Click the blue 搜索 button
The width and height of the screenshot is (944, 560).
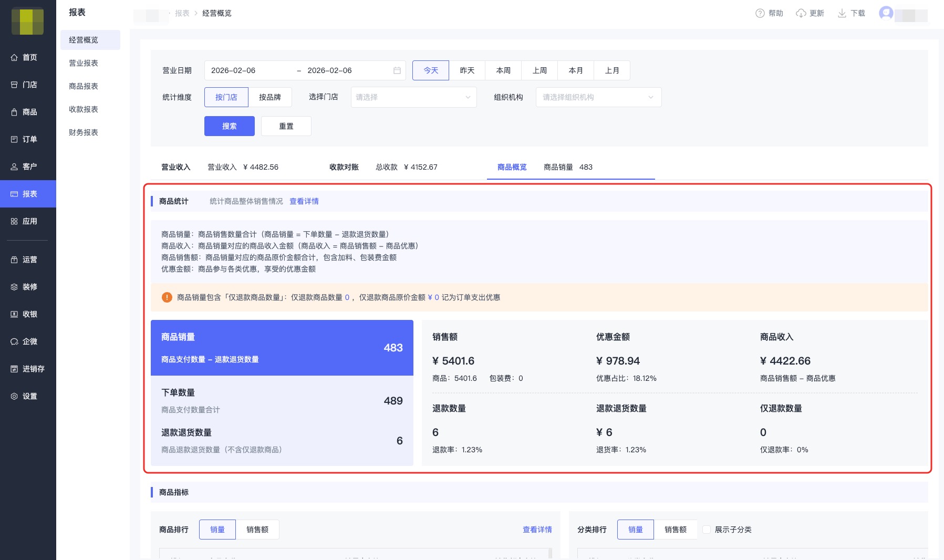coord(229,126)
